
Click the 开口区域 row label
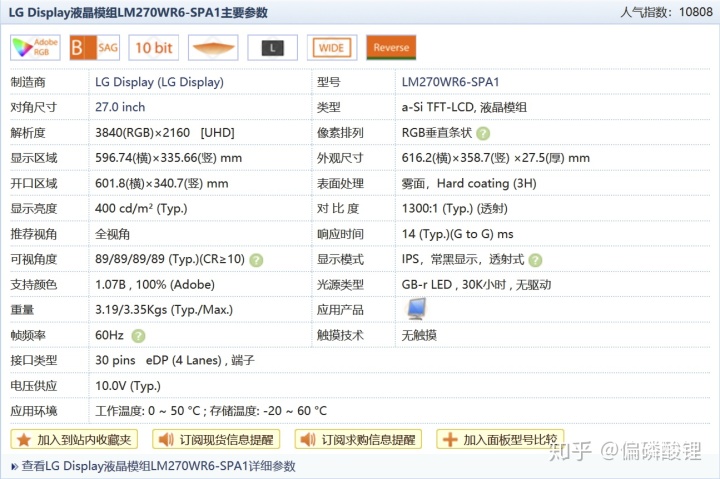coord(34,183)
